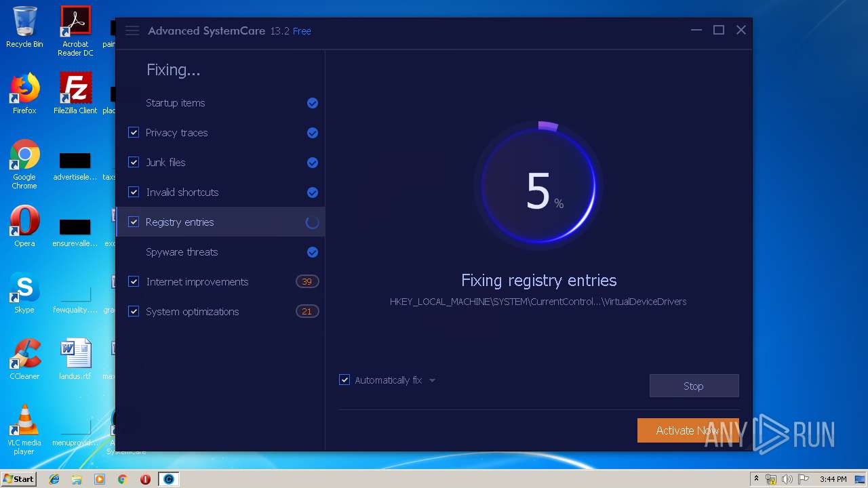Click the Privacy traces completed checkmark icon

click(x=313, y=133)
